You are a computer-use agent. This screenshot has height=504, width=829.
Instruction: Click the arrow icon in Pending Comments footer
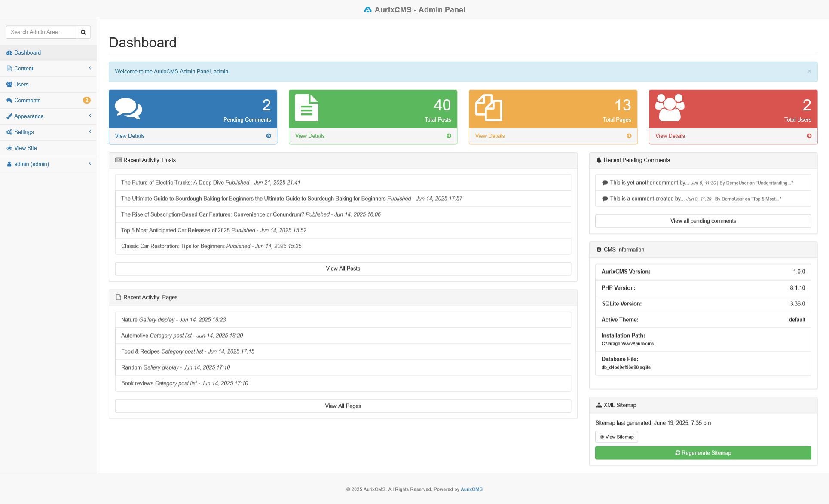[x=269, y=136]
